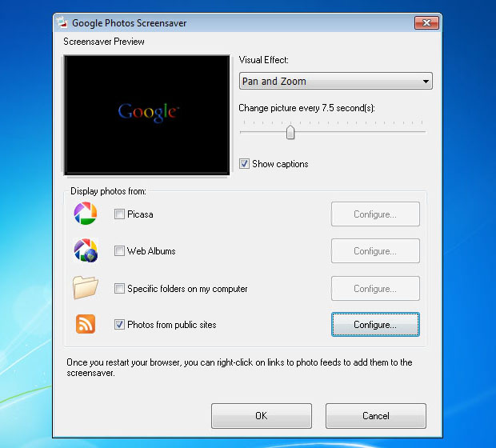Click the Google Photos Screensaver title bar icon
The image size is (496, 448).
(62, 22)
